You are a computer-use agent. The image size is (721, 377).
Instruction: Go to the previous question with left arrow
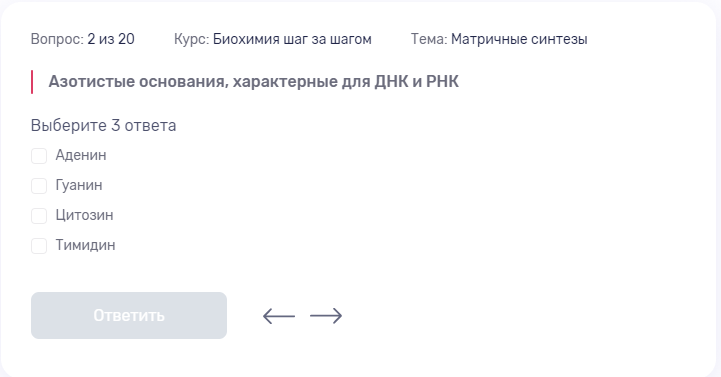pyautogui.click(x=279, y=316)
